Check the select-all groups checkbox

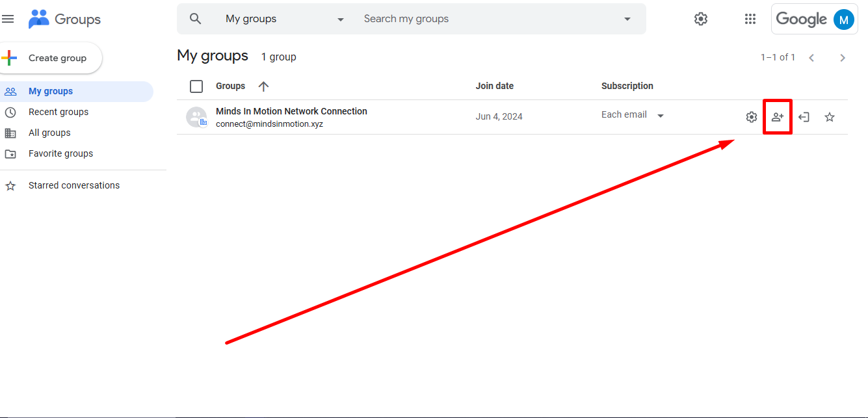(x=196, y=85)
